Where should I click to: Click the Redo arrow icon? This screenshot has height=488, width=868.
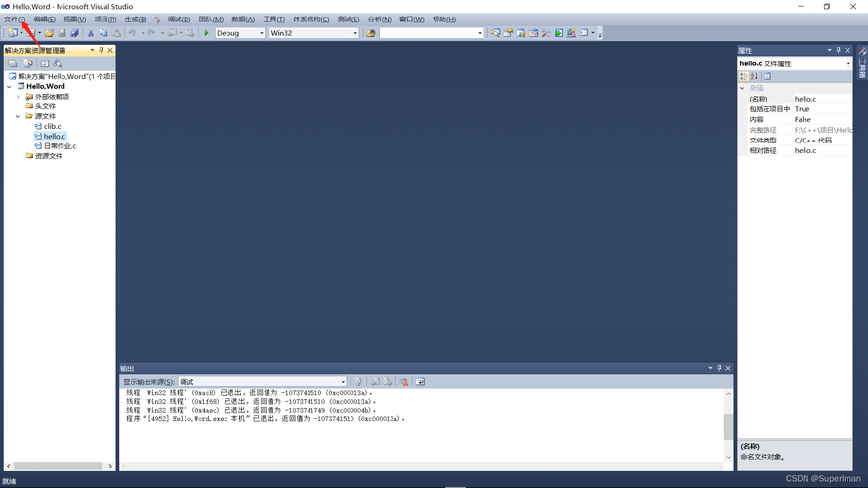(x=151, y=33)
